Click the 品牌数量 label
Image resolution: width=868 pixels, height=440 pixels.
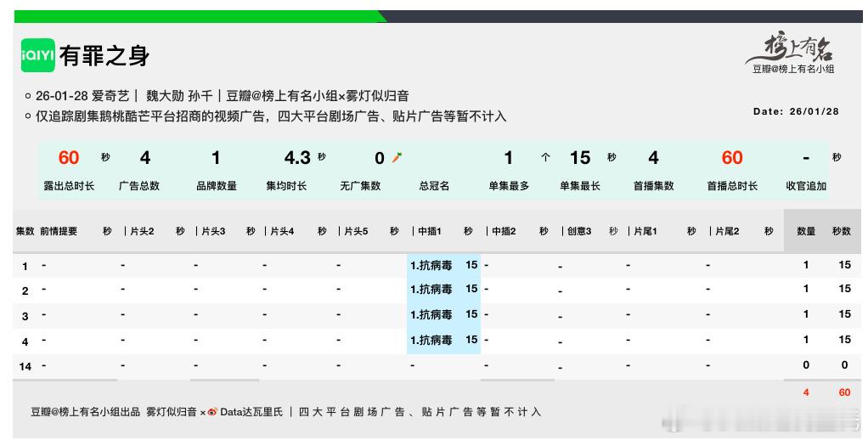(217, 186)
